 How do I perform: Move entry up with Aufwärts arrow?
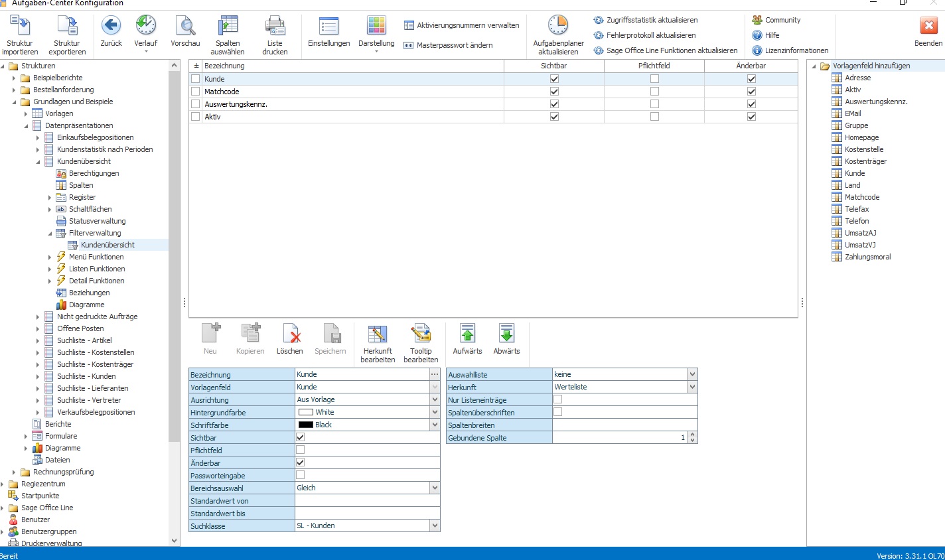(x=467, y=334)
